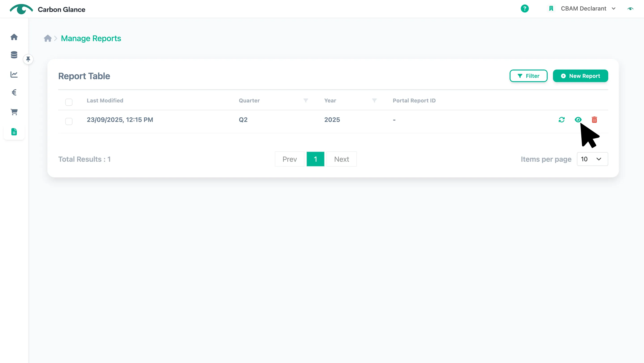The height and width of the screenshot is (363, 644).
Task: Open the Items per page dropdown
Action: click(592, 159)
